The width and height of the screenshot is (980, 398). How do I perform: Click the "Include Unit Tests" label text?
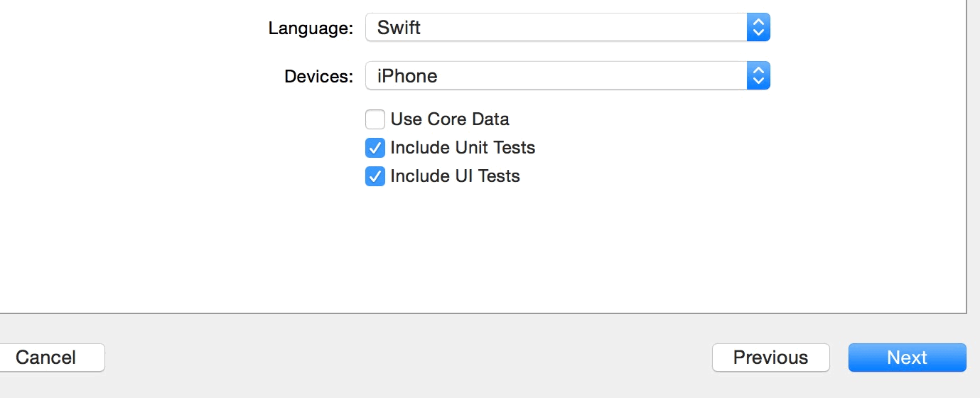coord(463,148)
